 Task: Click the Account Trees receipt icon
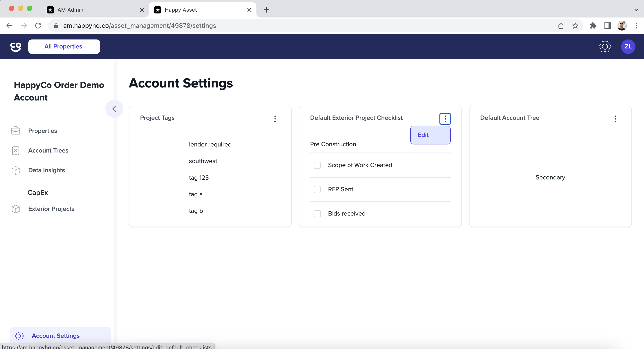click(x=16, y=151)
